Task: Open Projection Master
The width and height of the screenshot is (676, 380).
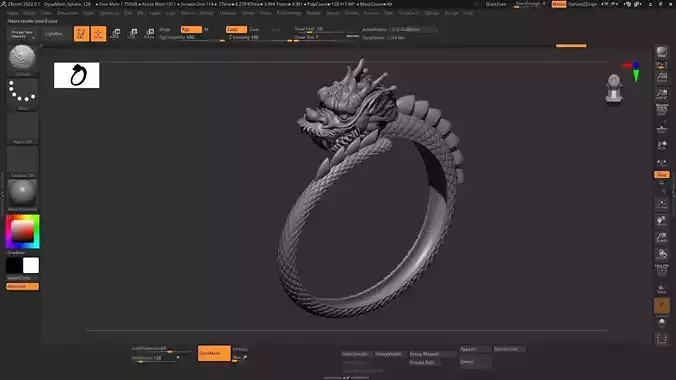Action: tap(22, 34)
